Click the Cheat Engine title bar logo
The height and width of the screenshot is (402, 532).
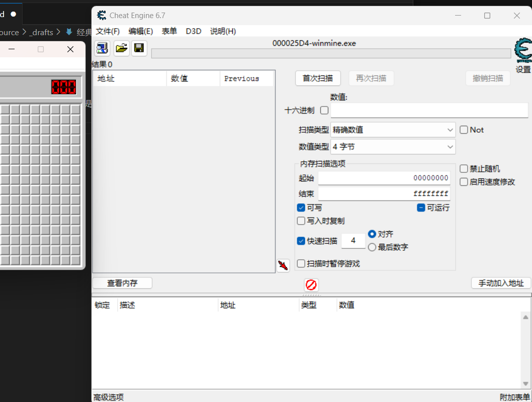pyautogui.click(x=102, y=15)
